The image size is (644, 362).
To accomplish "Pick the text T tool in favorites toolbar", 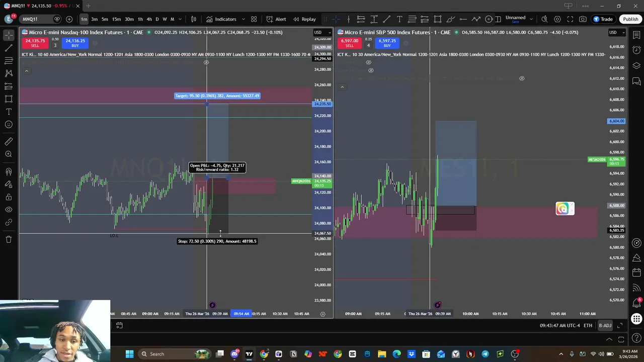I will 399,19.
